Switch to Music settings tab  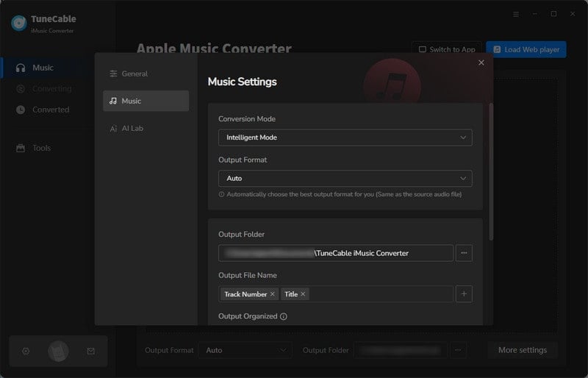coord(146,101)
